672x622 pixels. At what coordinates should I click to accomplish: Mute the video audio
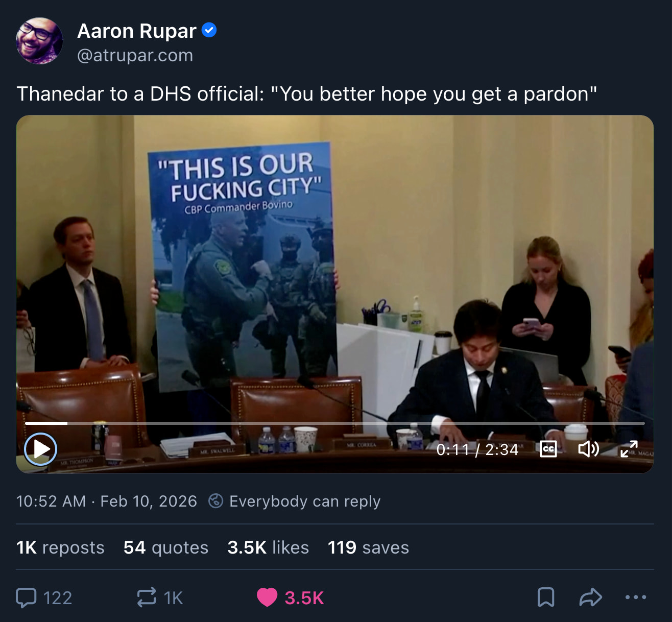click(x=588, y=449)
